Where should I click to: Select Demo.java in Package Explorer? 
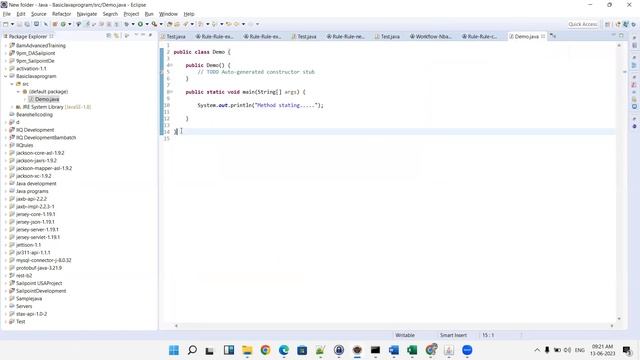click(x=47, y=99)
